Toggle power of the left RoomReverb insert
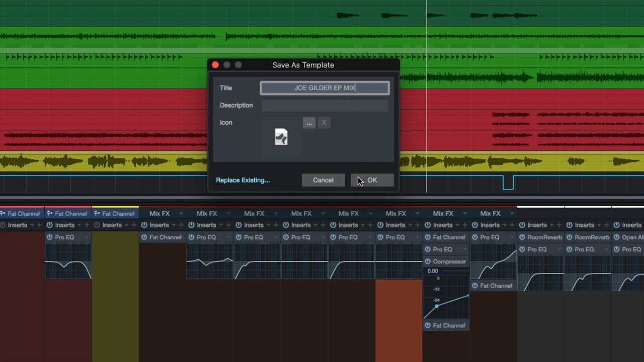Viewport: 644px width, 362px height. (522, 237)
